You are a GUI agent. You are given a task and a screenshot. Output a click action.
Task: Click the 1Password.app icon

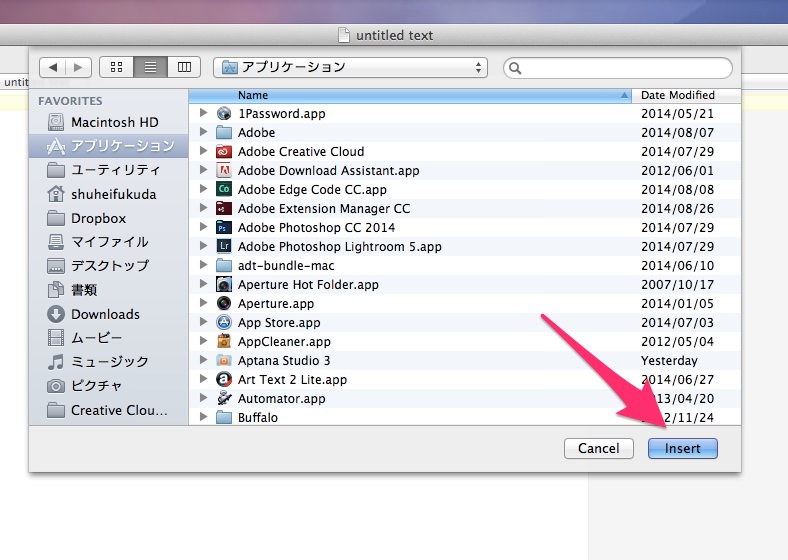point(224,114)
